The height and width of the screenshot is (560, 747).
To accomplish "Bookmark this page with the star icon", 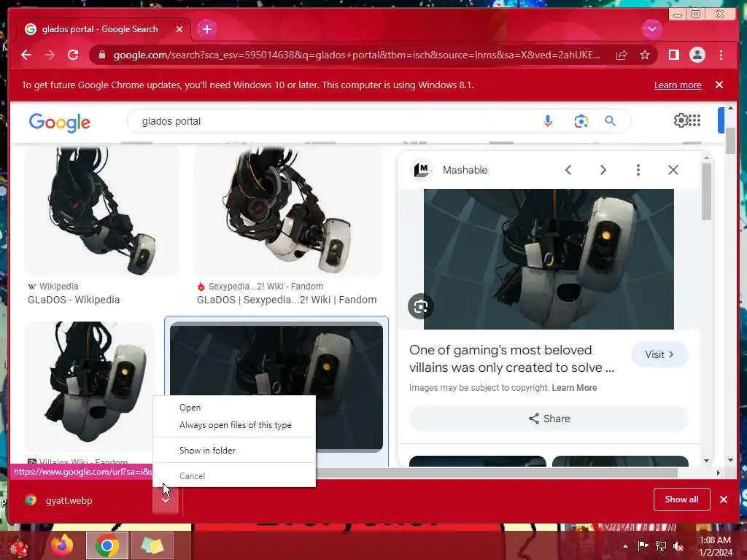I will [645, 55].
